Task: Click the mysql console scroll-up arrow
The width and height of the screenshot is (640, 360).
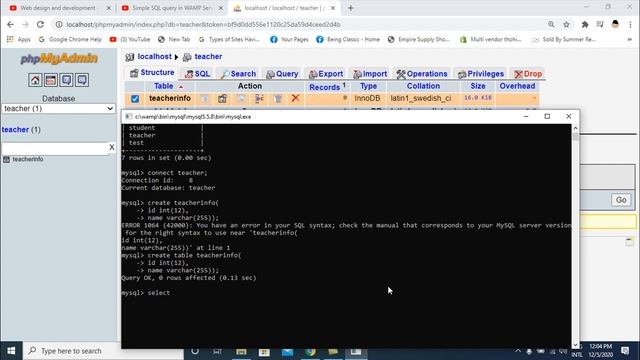Action: 576,128
